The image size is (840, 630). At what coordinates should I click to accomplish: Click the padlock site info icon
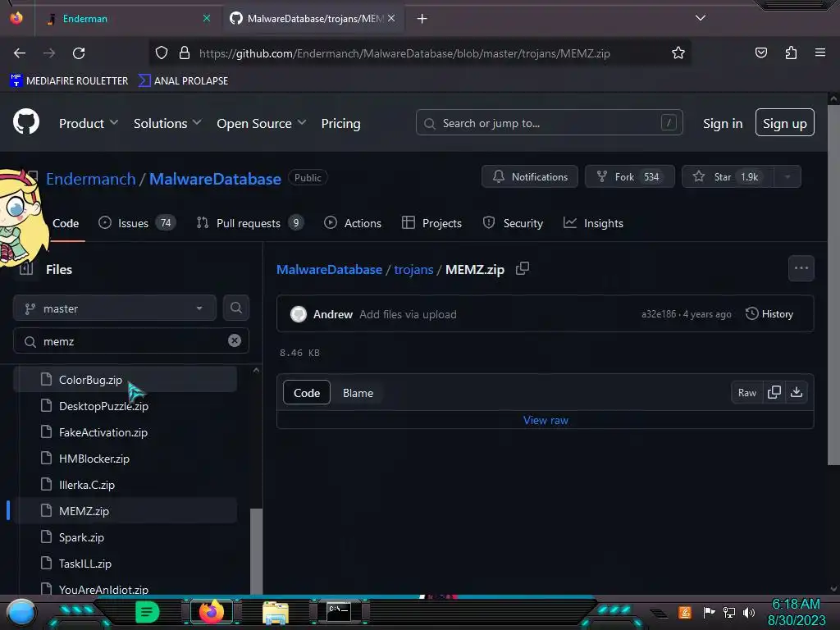(x=185, y=53)
